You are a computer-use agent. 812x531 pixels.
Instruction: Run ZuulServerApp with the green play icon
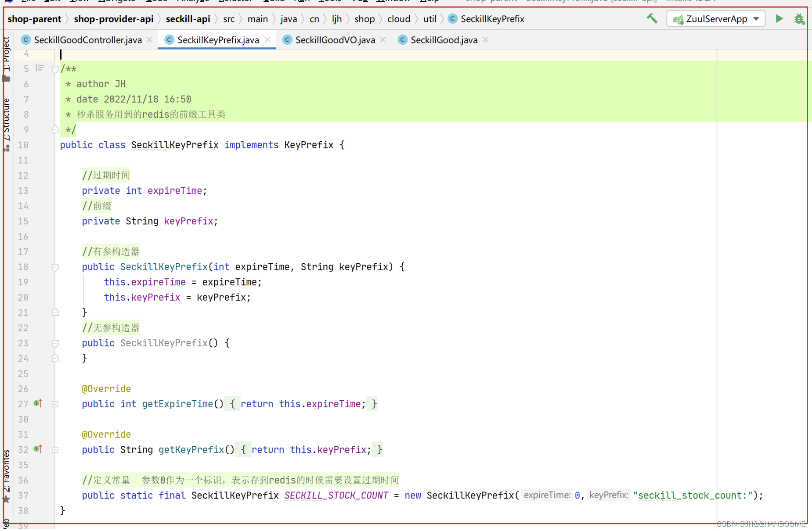779,19
